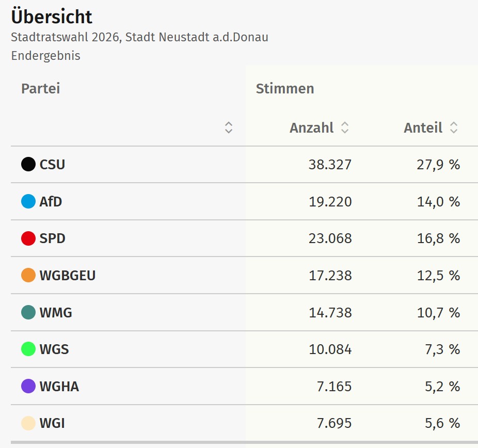Click the teal WMG color dot
478x448 pixels.
pyautogui.click(x=28, y=312)
